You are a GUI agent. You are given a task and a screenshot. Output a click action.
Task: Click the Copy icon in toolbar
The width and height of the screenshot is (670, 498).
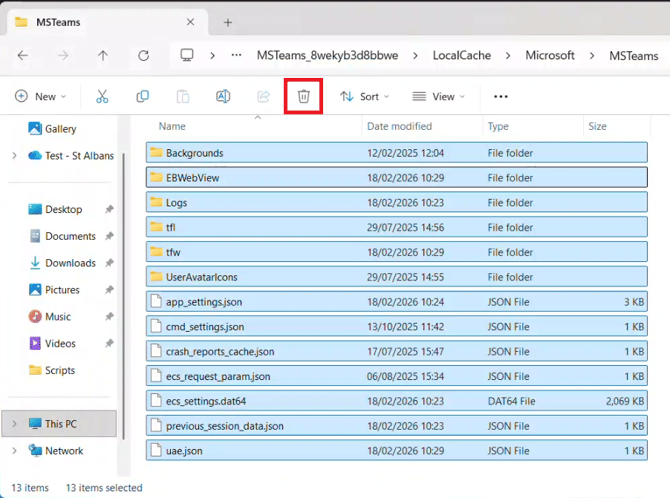point(142,97)
